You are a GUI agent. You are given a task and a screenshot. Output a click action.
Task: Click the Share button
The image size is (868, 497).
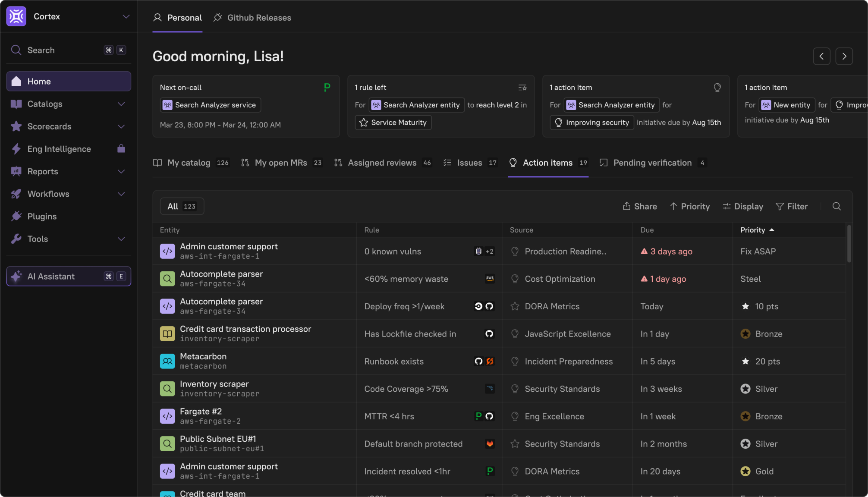click(640, 206)
